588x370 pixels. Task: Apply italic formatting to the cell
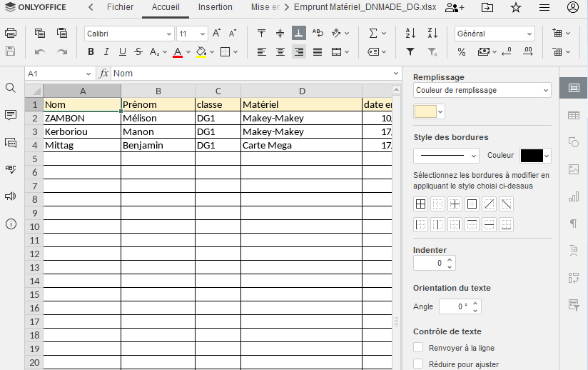[x=106, y=51]
